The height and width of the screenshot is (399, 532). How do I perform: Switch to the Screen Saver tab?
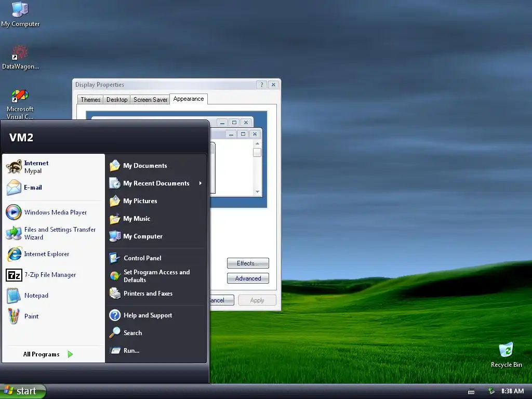point(150,99)
